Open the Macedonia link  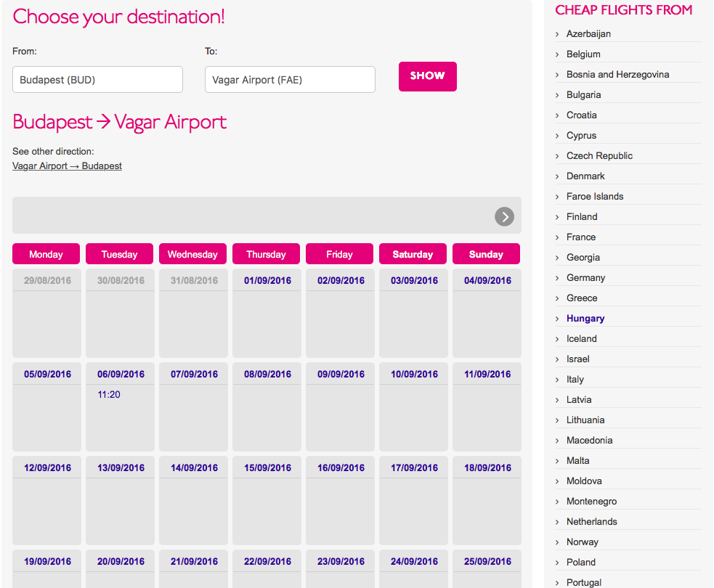[x=589, y=441]
